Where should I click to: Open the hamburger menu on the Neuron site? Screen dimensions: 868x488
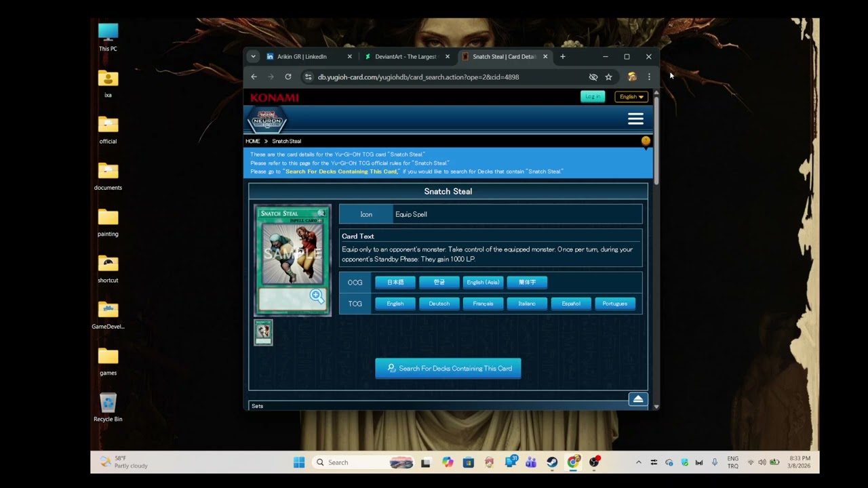(635, 119)
